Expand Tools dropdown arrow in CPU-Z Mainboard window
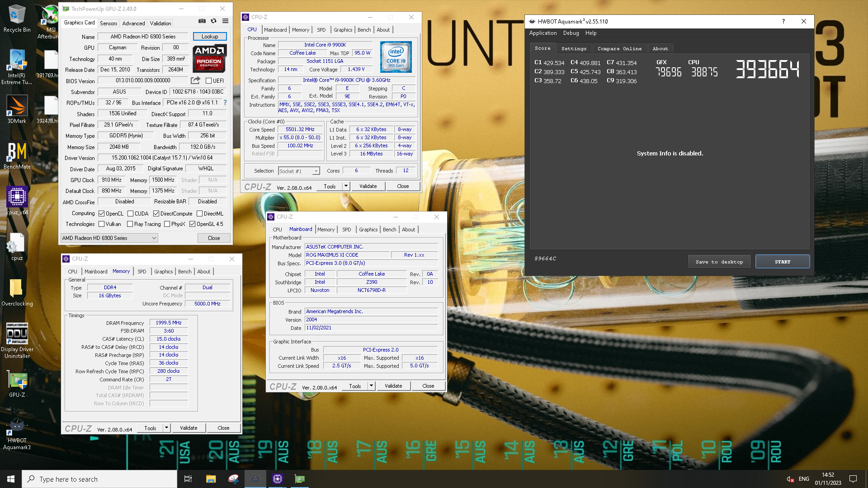This screenshot has width=868, height=488. 371,386
